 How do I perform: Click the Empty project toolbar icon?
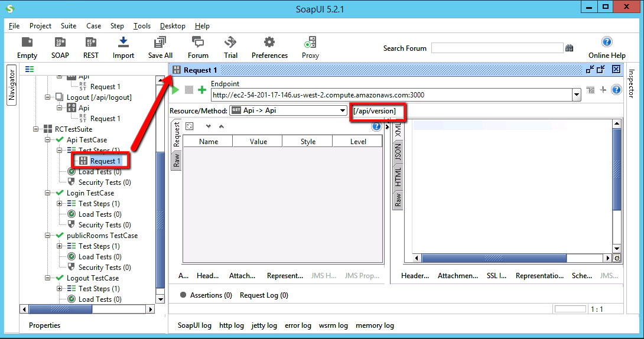point(27,43)
